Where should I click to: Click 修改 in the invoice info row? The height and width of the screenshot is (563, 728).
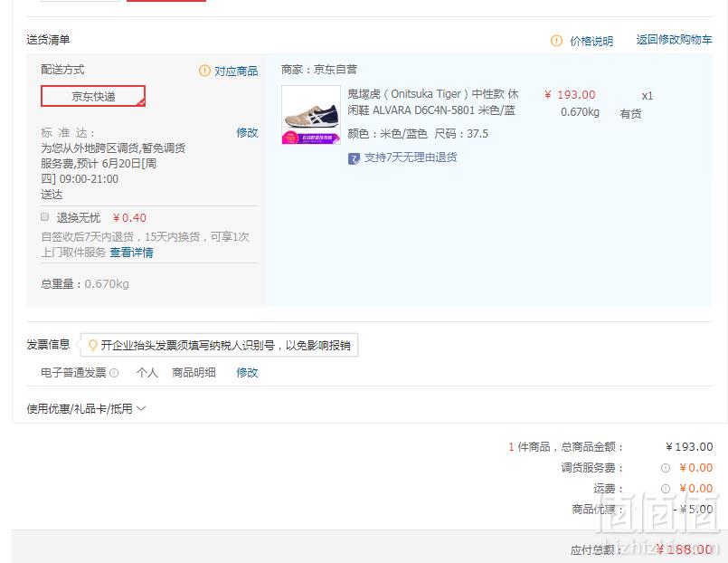(x=247, y=373)
